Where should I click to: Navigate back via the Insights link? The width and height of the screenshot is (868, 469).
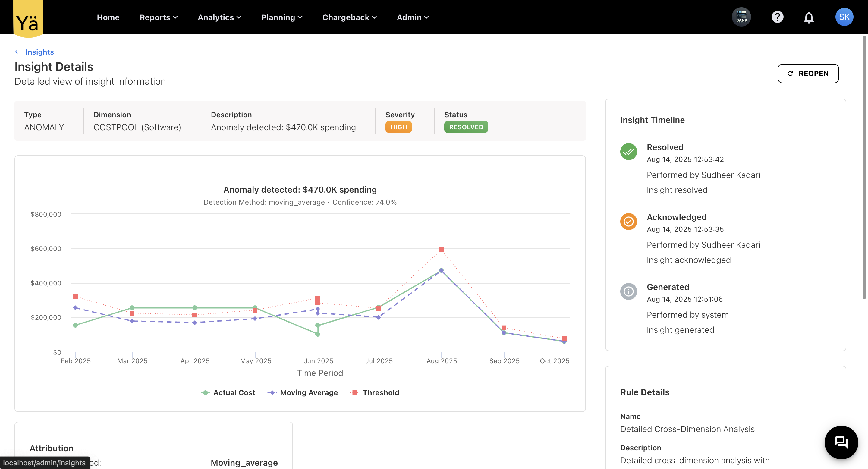[x=39, y=52]
